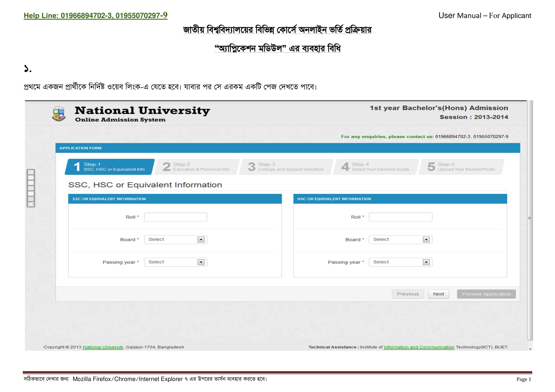
Task: Click the film-strip icon at left edge
Action: coord(31,188)
